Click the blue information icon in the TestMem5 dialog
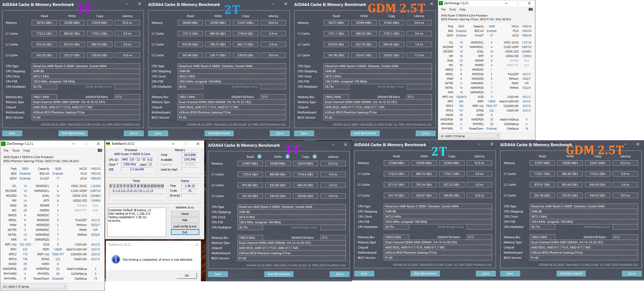Viewport: 644px width, 291px height. click(x=116, y=259)
